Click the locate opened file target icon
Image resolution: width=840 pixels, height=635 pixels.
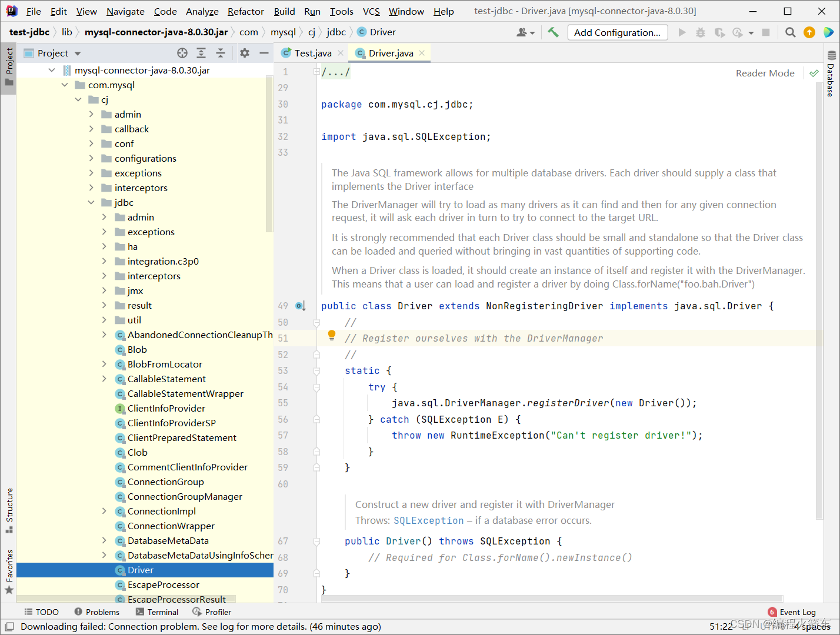(182, 53)
